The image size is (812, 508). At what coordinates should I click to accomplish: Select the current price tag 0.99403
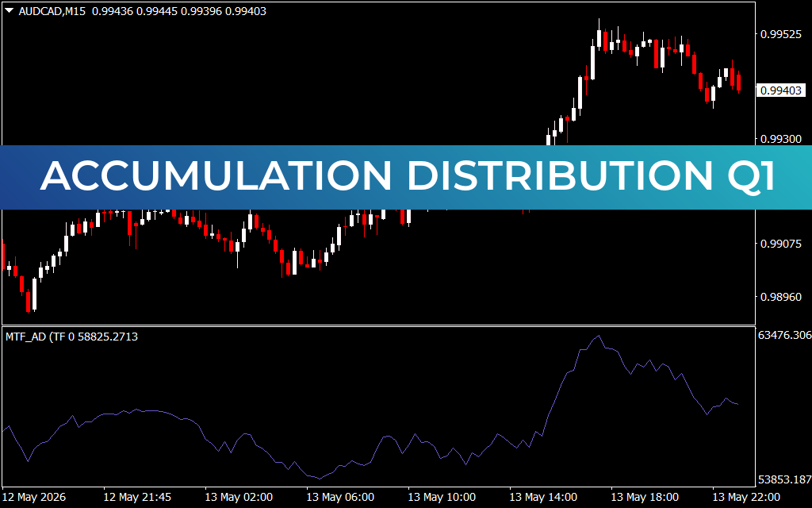pos(781,90)
